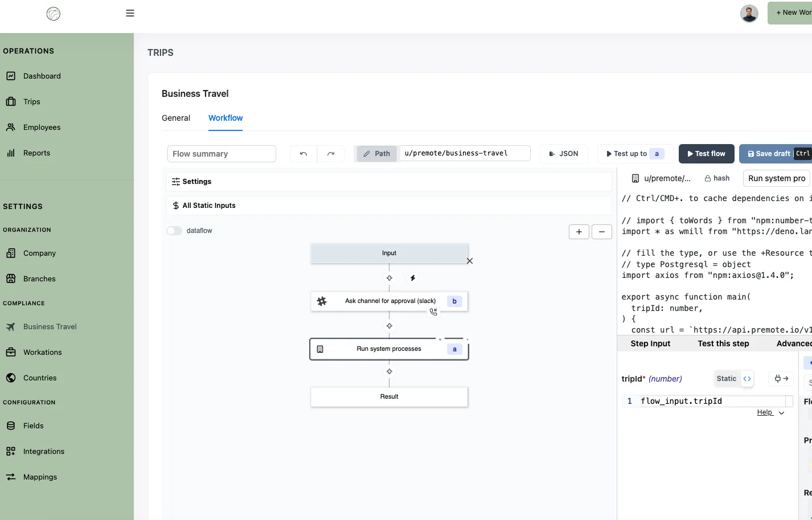This screenshot has width=812, height=520.
Task: Enable the dataflow toggle
Action: tap(174, 230)
